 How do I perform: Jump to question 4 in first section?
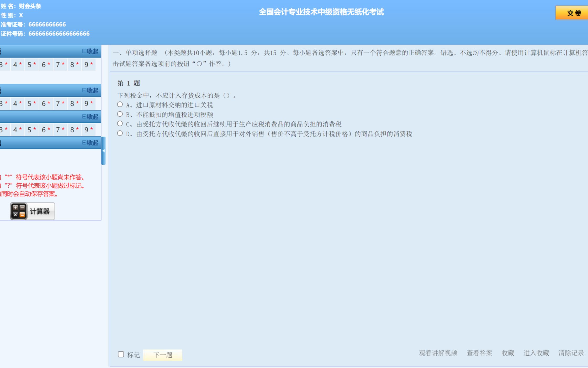tap(17, 65)
